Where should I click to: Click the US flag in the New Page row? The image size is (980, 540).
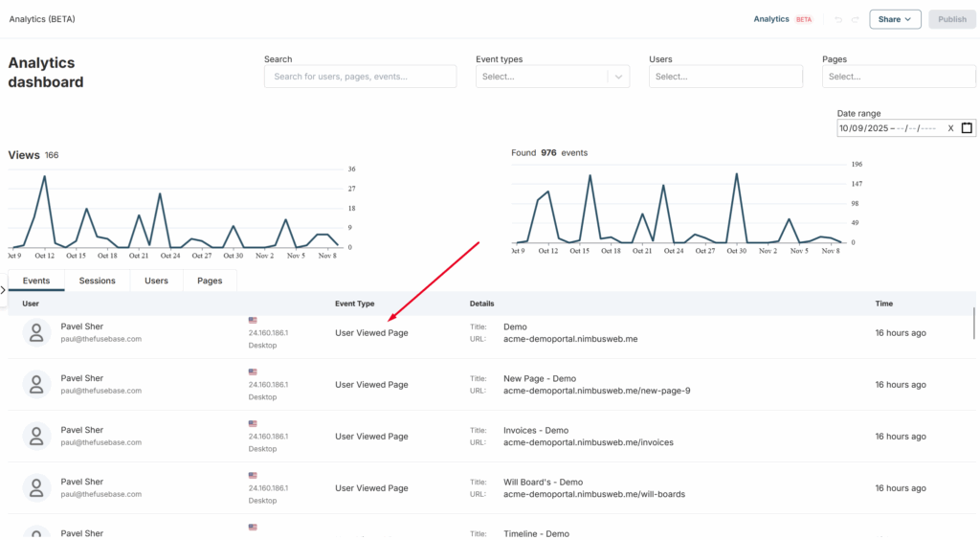pyautogui.click(x=253, y=371)
